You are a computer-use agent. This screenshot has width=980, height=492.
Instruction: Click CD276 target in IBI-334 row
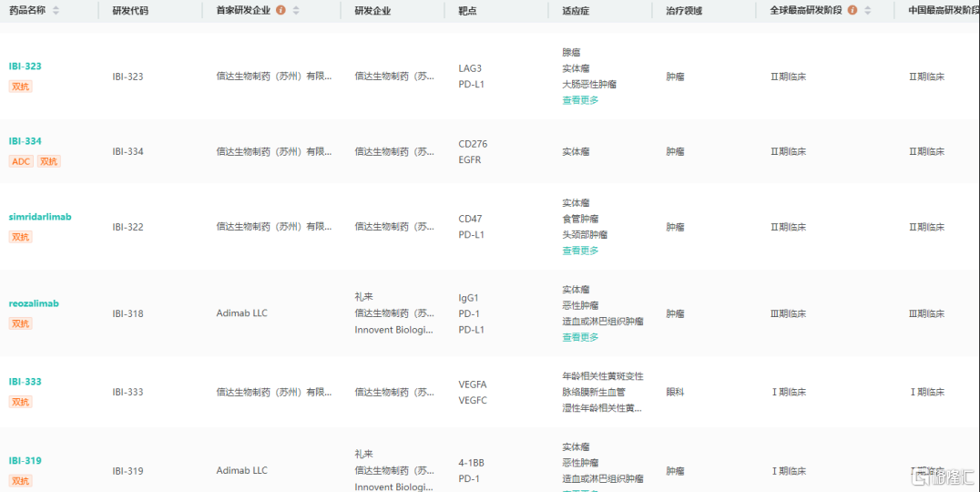473,144
